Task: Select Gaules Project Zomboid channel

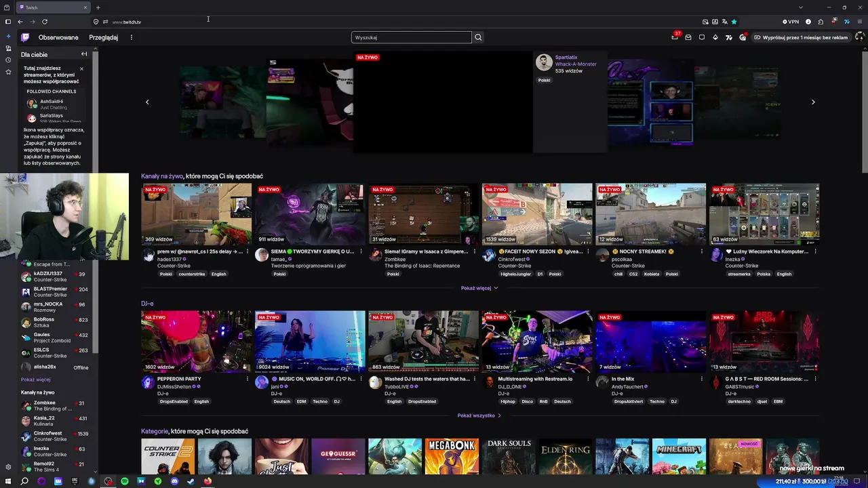Action: (56, 338)
